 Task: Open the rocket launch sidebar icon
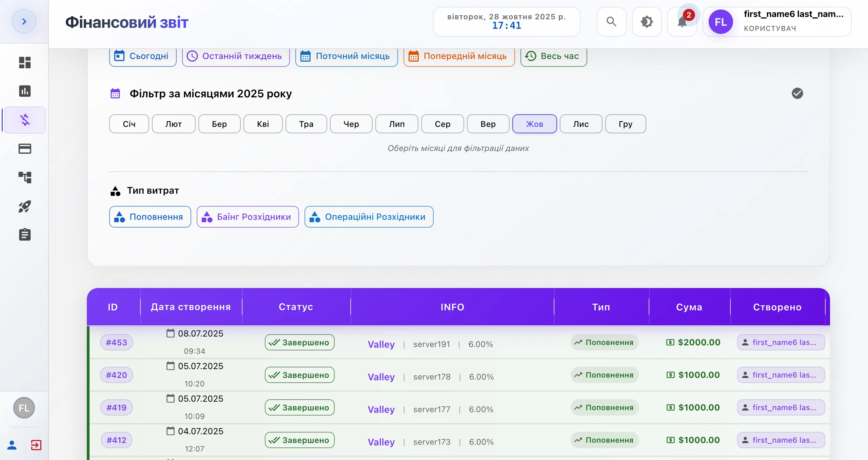coord(25,206)
